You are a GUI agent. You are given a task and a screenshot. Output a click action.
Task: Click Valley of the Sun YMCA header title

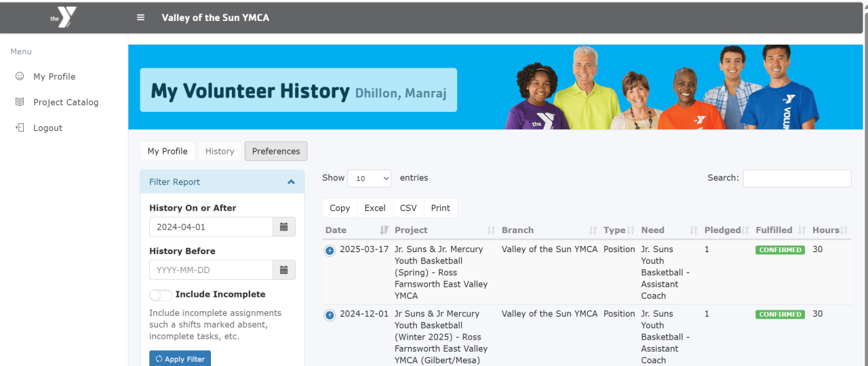(x=216, y=18)
